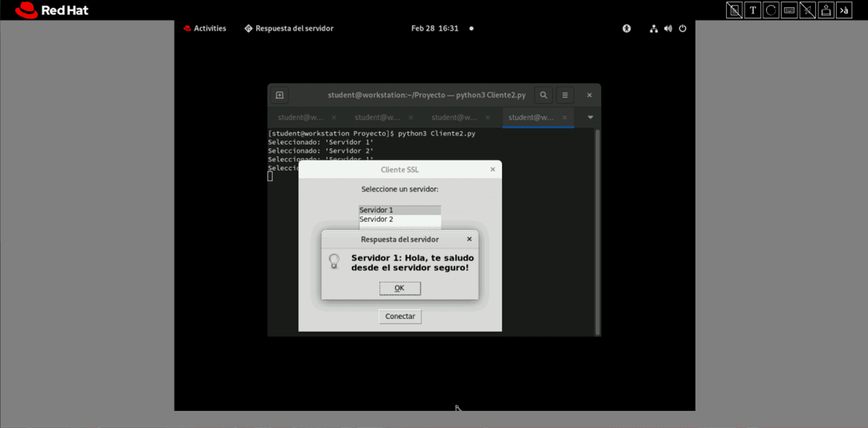Click the OK button in the dialog

(x=400, y=288)
